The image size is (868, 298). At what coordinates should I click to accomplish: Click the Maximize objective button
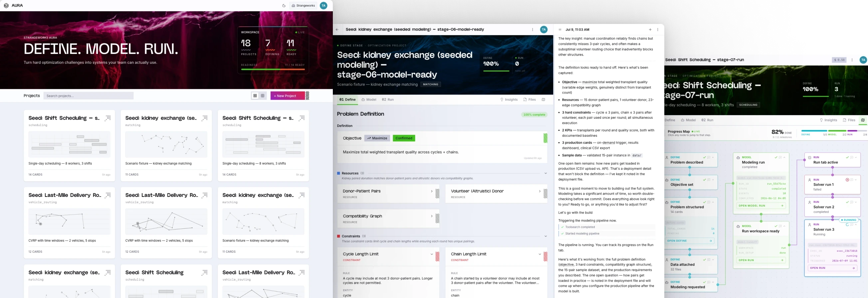coord(377,138)
